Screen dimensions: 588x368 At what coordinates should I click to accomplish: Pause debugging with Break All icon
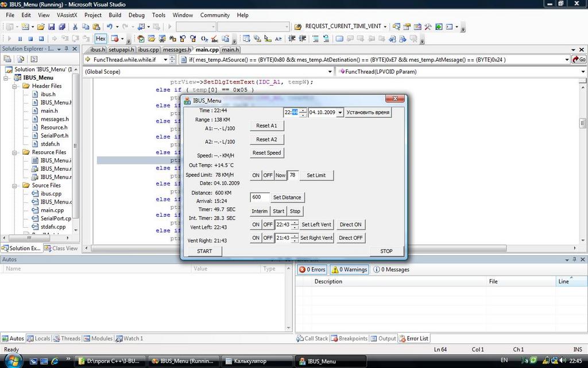pos(20,39)
